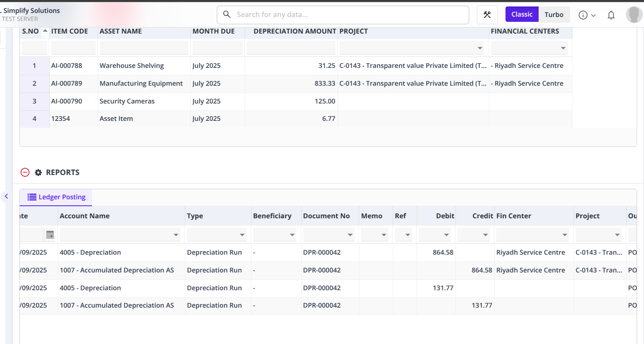
Task: Select the Security Cameras asset row
Action: (127, 101)
